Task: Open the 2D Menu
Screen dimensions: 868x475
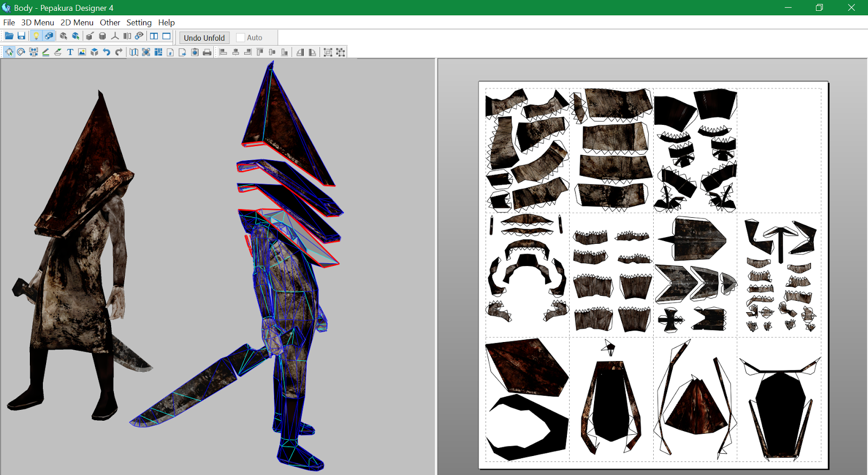Action: (x=76, y=23)
